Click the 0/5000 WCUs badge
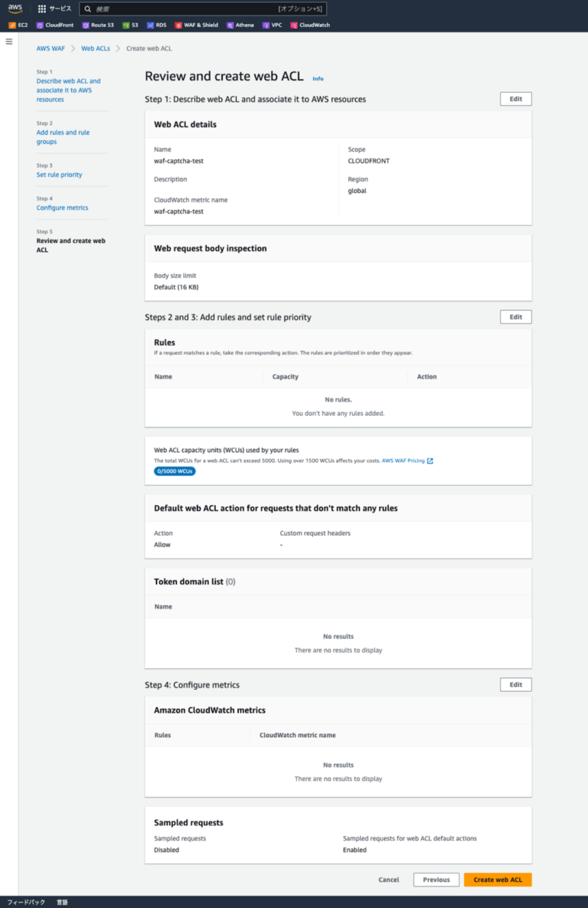Image resolution: width=588 pixels, height=908 pixels. coord(175,471)
